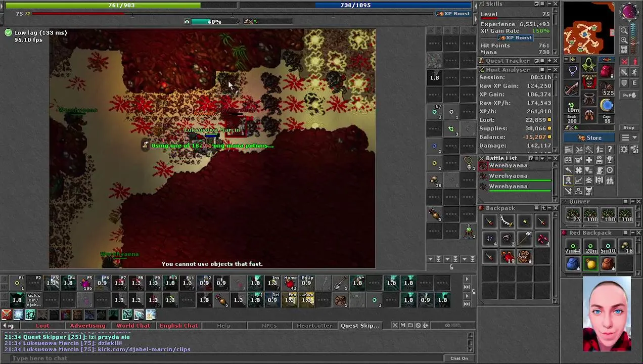Open the trophy icon in the sidebar

[x=610, y=160]
